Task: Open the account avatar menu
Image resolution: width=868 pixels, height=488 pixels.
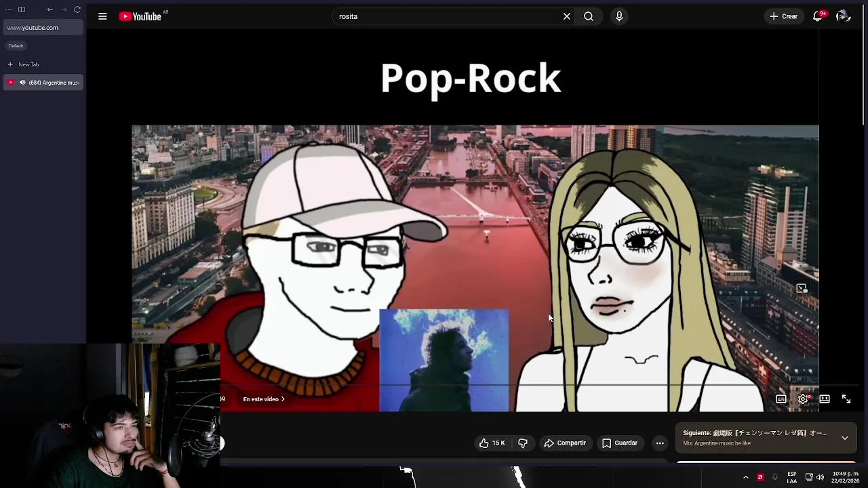Action: (843, 16)
